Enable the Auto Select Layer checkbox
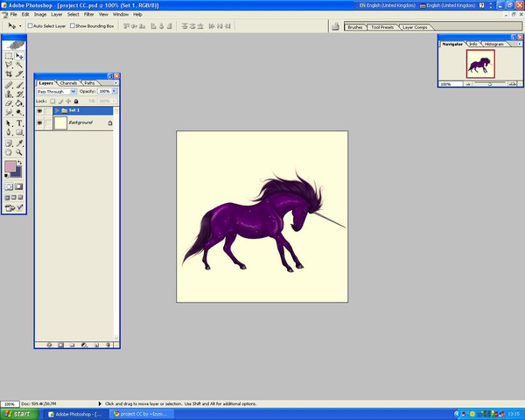Viewport: 525px width, 420px height. tap(30, 26)
